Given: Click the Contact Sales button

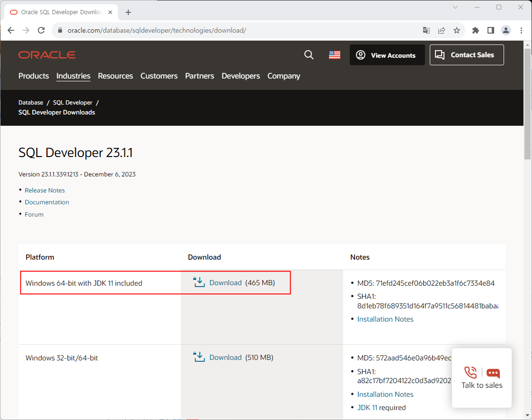Looking at the screenshot, I should click(x=467, y=55).
